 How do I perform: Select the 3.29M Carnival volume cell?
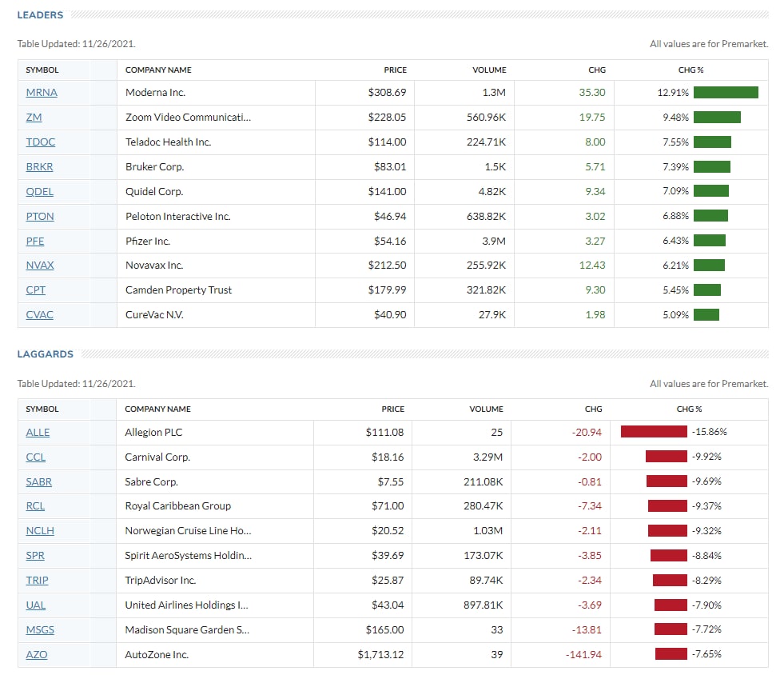487,457
